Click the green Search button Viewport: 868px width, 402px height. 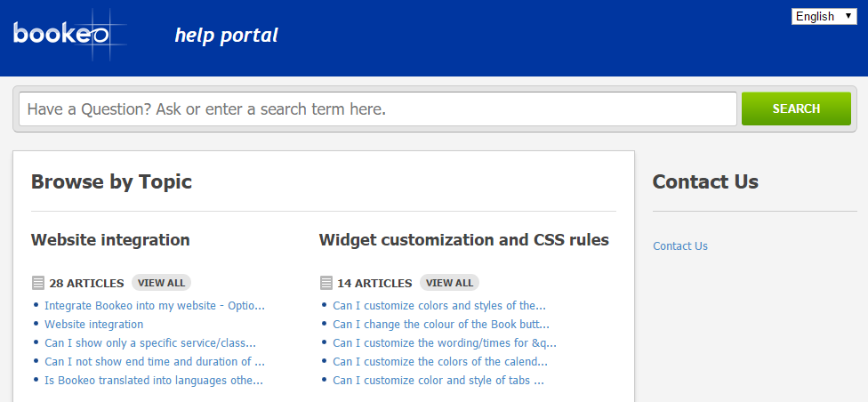pos(796,109)
